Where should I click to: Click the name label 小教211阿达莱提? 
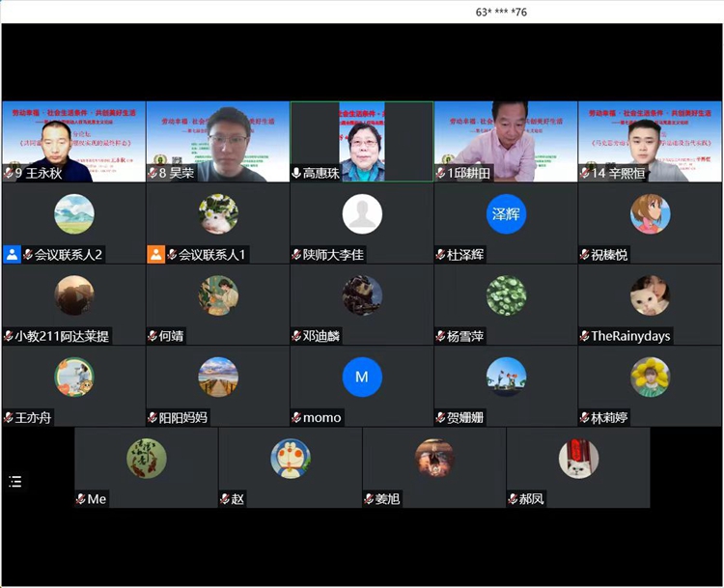62,336
